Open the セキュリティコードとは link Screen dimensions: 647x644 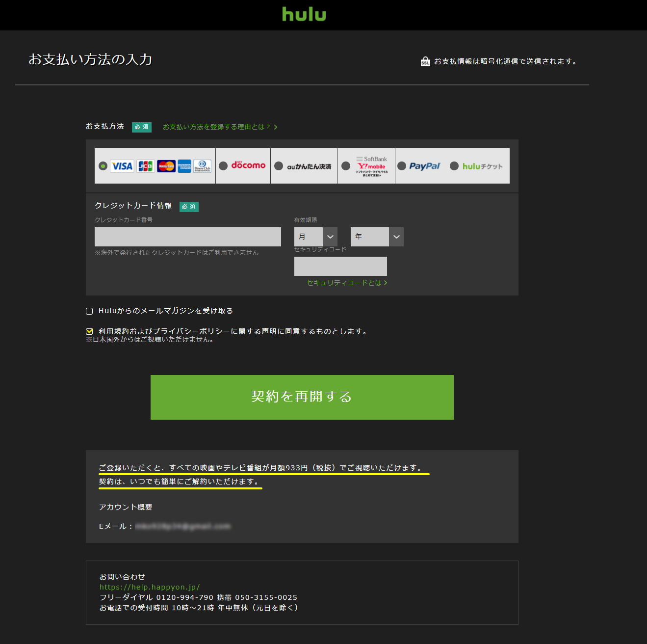[x=346, y=283]
